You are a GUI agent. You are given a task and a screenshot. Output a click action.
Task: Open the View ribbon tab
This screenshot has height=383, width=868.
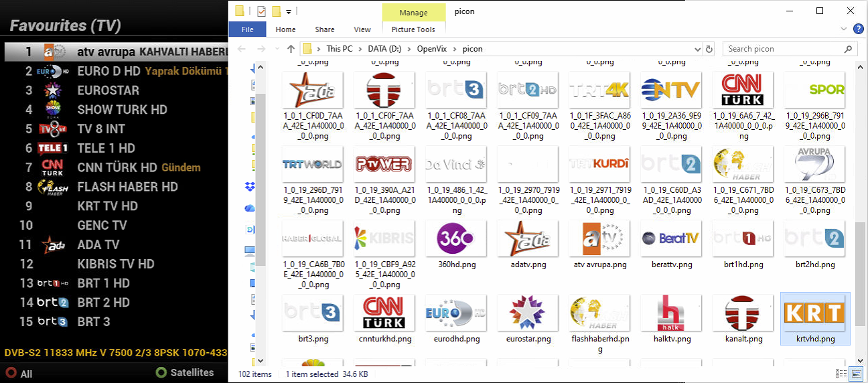(362, 29)
